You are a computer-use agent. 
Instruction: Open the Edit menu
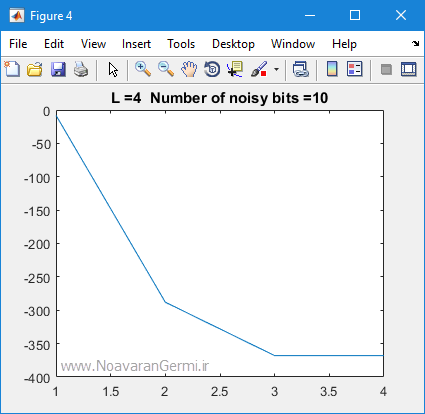tap(54, 44)
